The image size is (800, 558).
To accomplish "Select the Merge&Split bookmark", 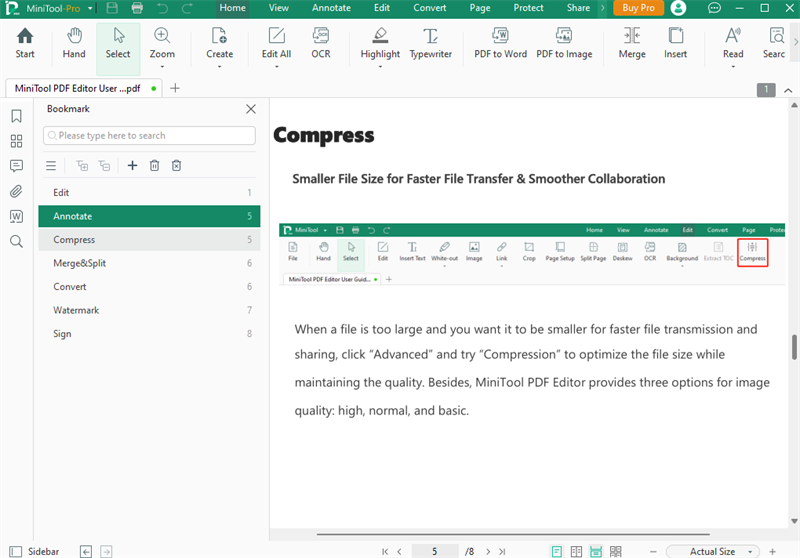I will pos(149,263).
